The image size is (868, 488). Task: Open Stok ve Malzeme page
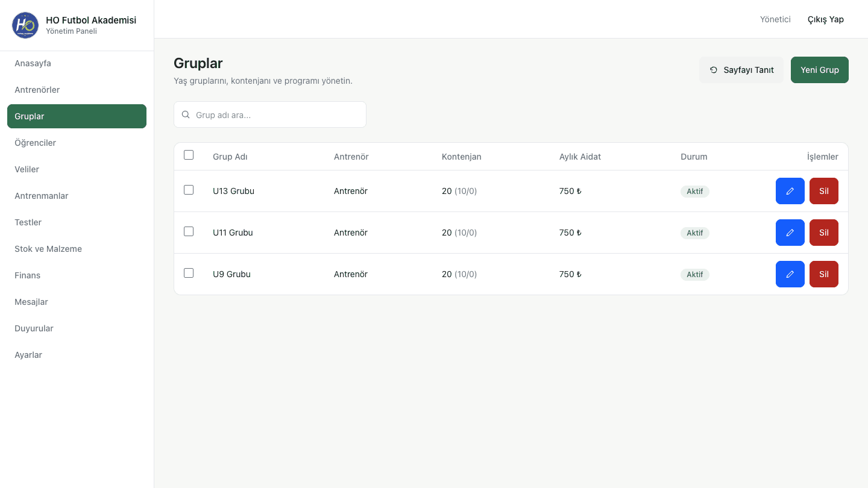tap(77, 249)
